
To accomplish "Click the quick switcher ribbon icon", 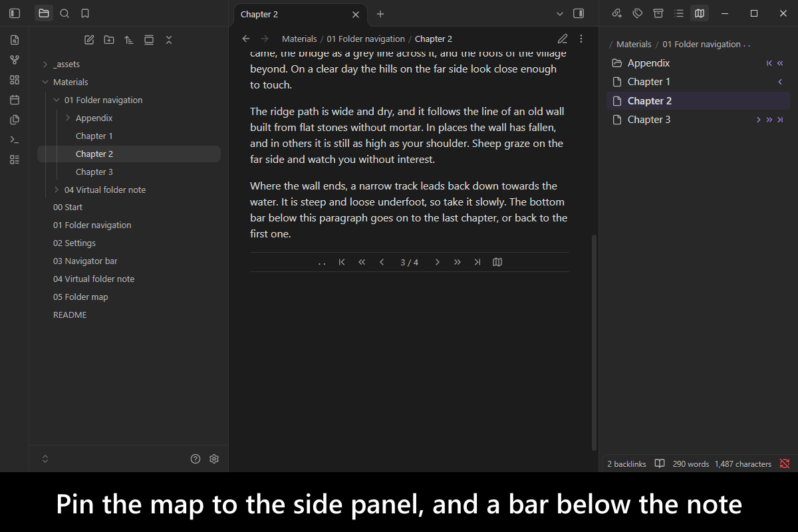I will [x=15, y=40].
